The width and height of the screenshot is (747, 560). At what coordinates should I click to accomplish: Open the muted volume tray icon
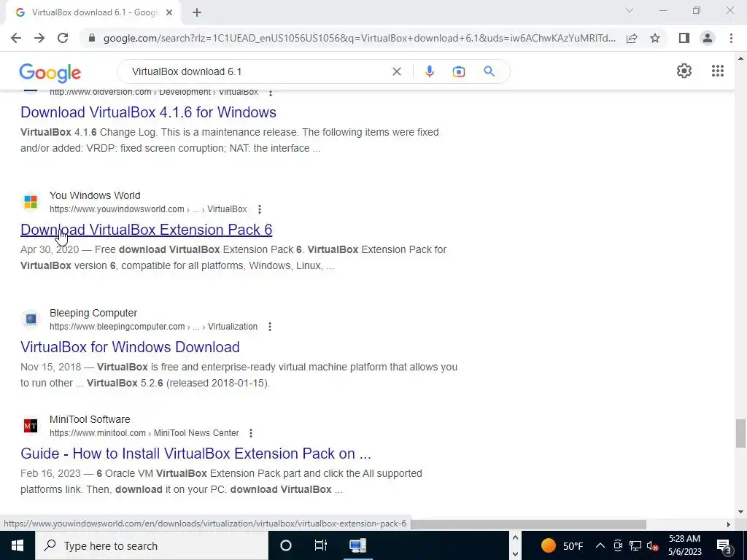[653, 545]
